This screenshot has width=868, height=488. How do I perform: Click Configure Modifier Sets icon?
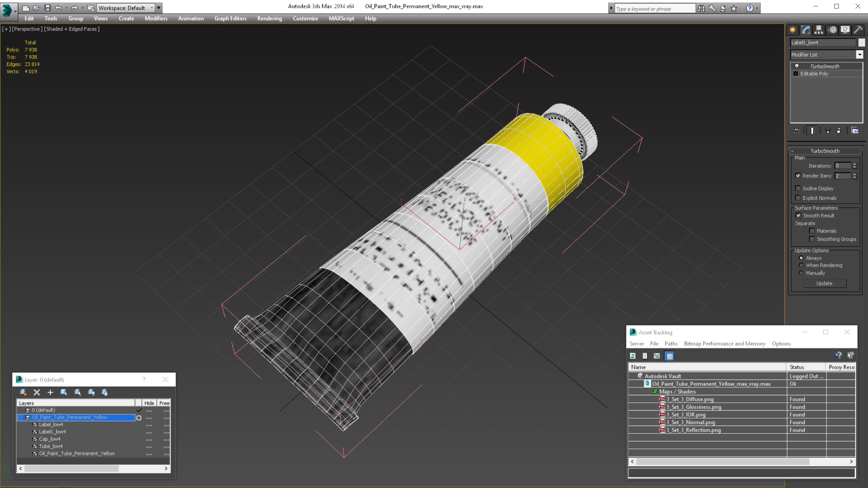pos(855,130)
